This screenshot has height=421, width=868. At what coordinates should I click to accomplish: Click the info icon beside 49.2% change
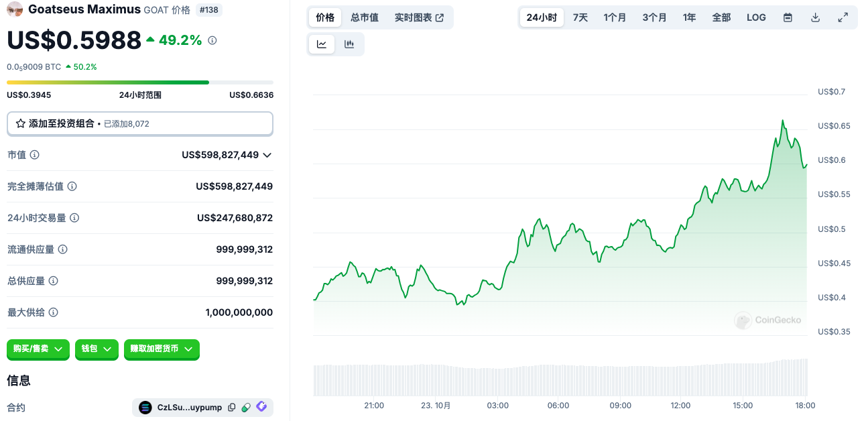[x=212, y=41]
